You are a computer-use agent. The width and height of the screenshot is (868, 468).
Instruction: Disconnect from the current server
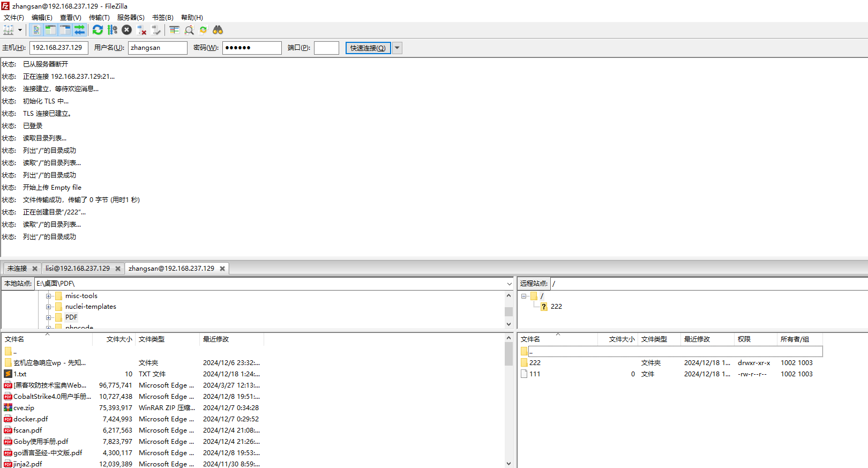tap(141, 30)
